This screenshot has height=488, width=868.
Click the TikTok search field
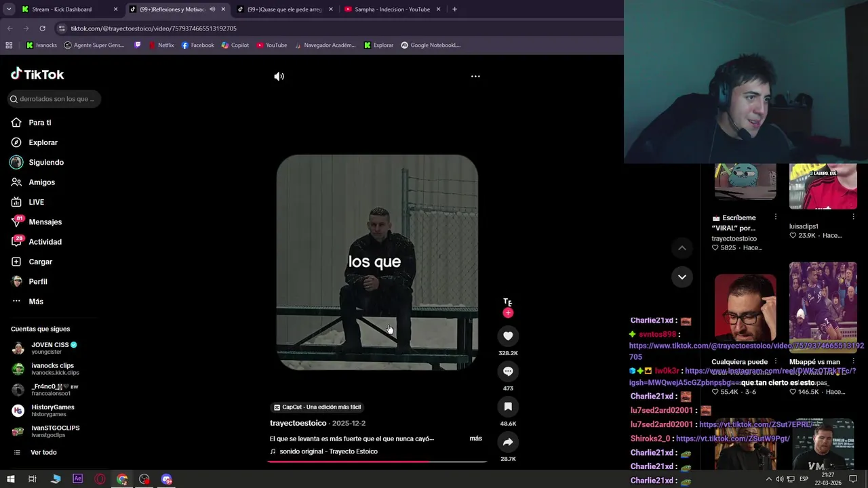pos(56,99)
